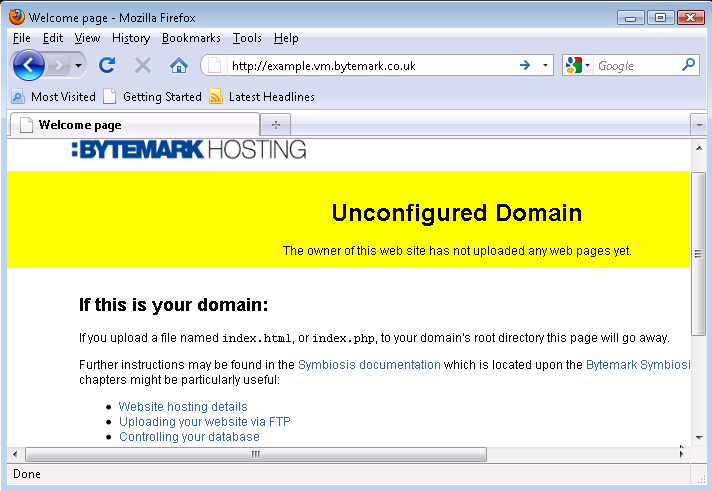Click the page identity icon in address bar
This screenshot has height=491, width=712.
pyautogui.click(x=215, y=66)
